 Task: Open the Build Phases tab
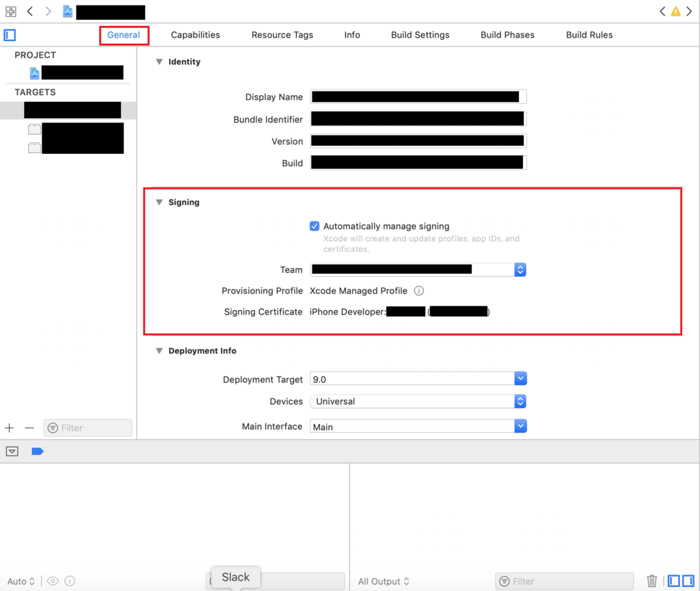click(508, 35)
